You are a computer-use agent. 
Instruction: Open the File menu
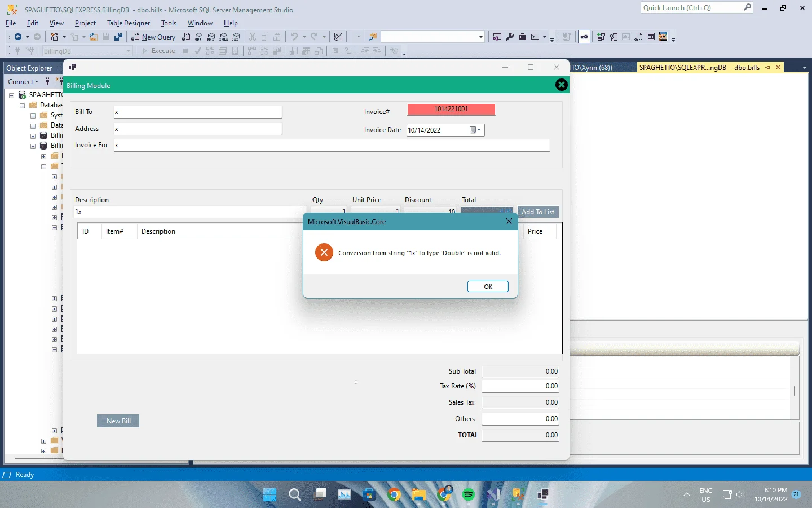click(x=11, y=23)
